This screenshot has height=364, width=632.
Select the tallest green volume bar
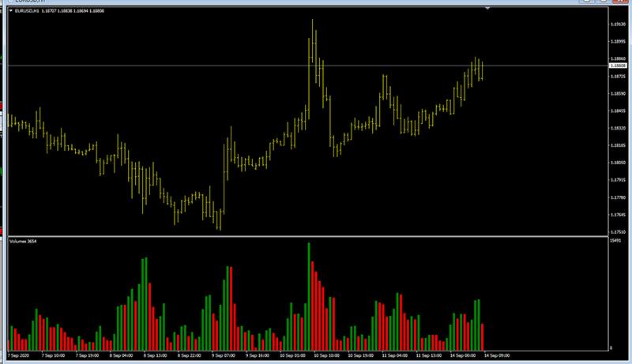click(x=309, y=296)
